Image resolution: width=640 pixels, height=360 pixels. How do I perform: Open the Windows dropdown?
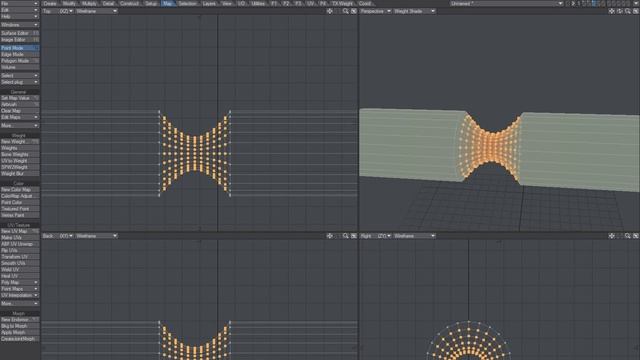pos(20,24)
